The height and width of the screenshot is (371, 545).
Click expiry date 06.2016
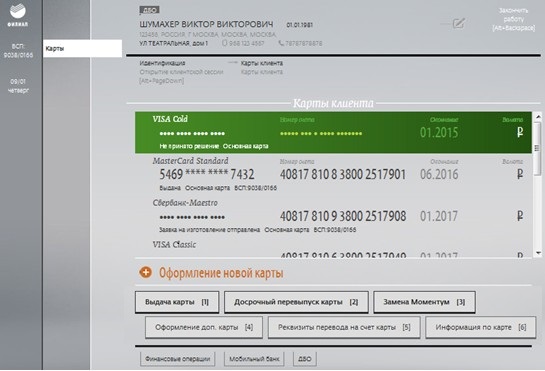pyautogui.click(x=439, y=174)
